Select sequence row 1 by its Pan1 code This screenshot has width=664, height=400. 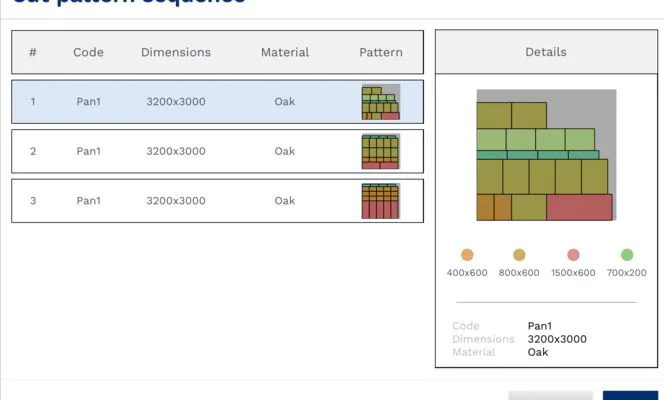89,102
